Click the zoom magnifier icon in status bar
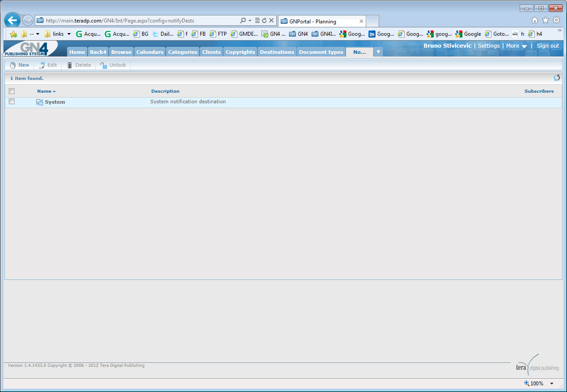567x392 pixels. tap(526, 383)
